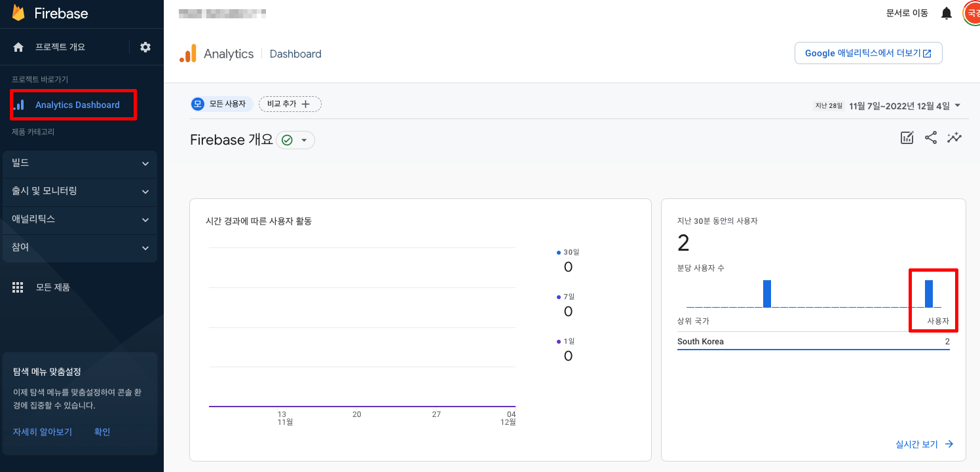980x472 pixels.
Task: Click the all-users segment badge icon
Action: (x=198, y=104)
